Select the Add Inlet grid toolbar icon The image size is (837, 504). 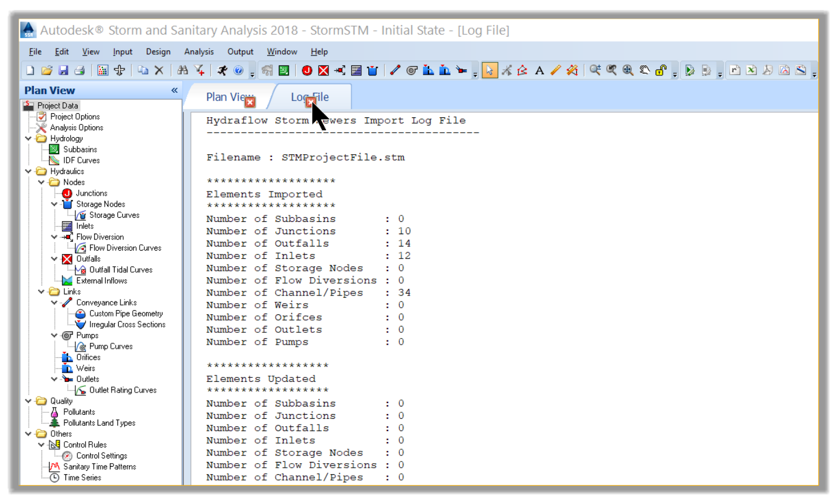click(356, 71)
